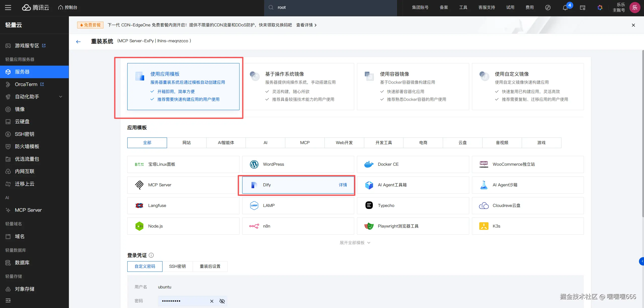The width and height of the screenshot is (644, 308).
Task: Expand the 自动化助手 sidebar menu
Action: pyautogui.click(x=34, y=97)
